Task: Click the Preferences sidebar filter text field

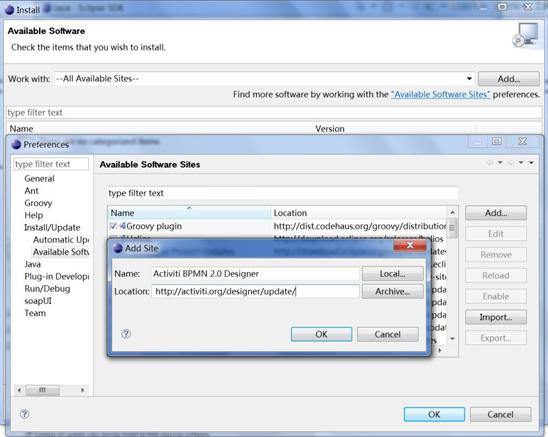Action: (x=51, y=164)
